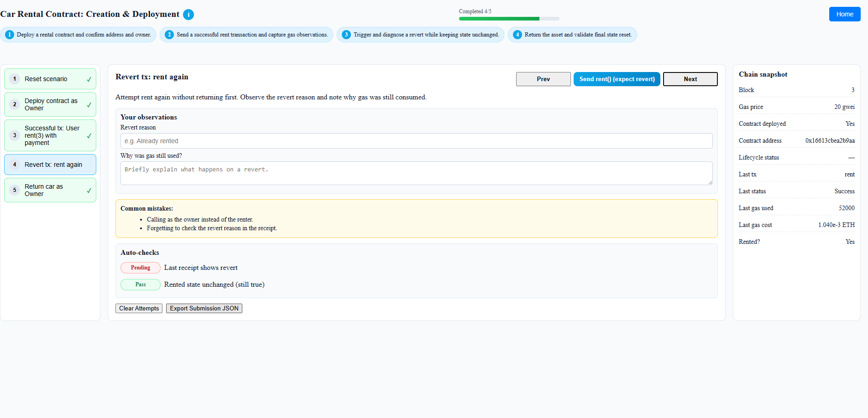Click objective 4 badge: Return the asset

[572, 35]
